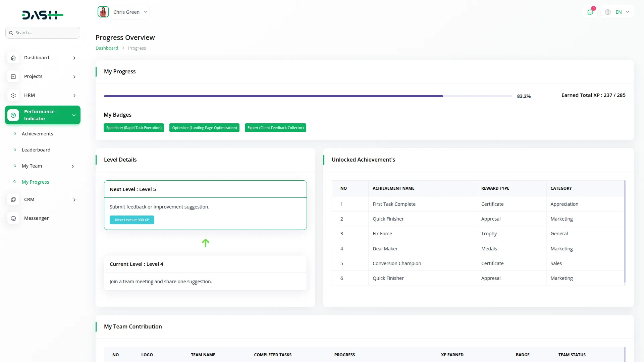Click the Messenger chat bubble icon
644x362 pixels.
[13, 219]
